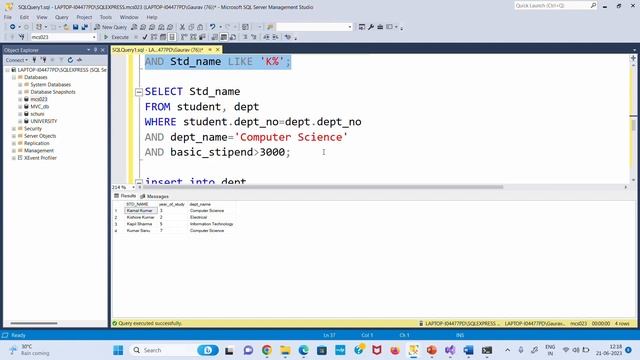Select Kapil Sharma cell in results grid

(x=140, y=224)
